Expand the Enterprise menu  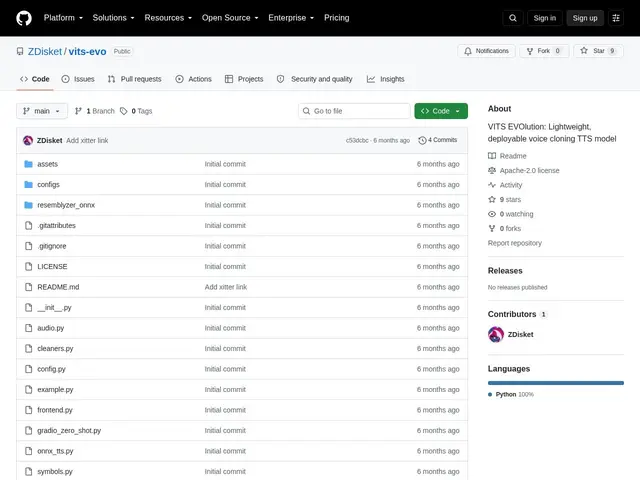click(x=291, y=18)
